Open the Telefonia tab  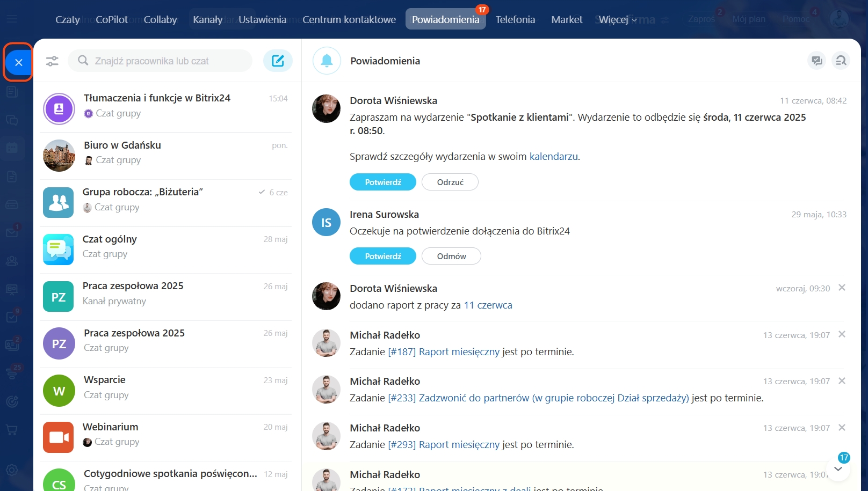[x=515, y=20]
